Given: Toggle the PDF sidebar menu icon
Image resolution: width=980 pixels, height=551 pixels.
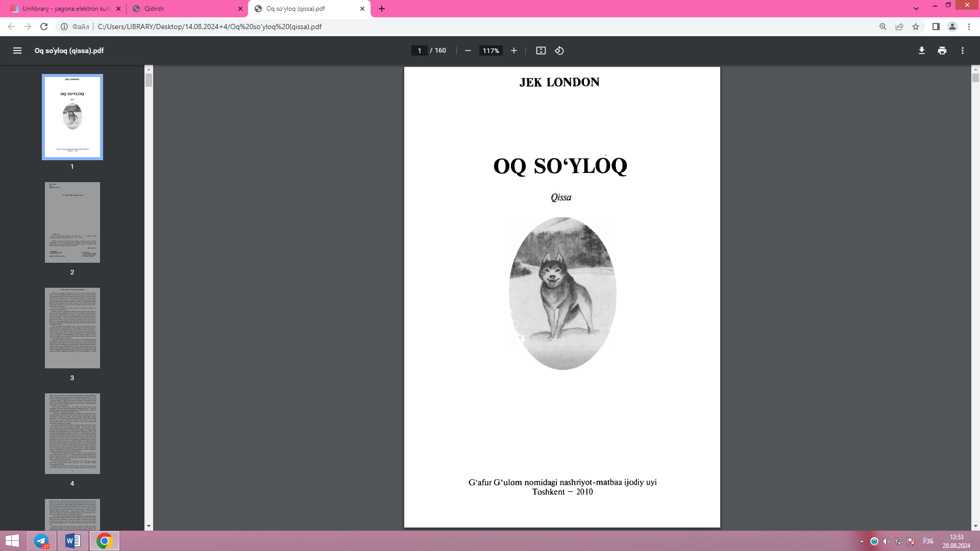Looking at the screenshot, I should click(x=17, y=51).
